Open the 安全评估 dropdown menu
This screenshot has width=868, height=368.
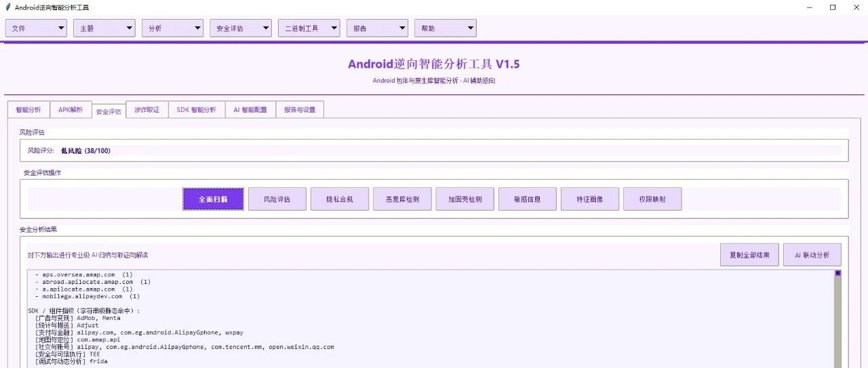click(241, 28)
